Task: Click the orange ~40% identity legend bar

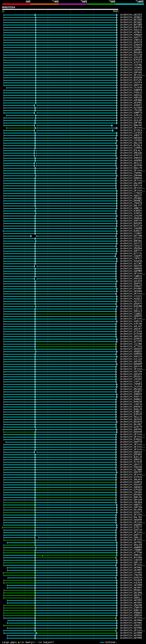Action: click(45, 4)
